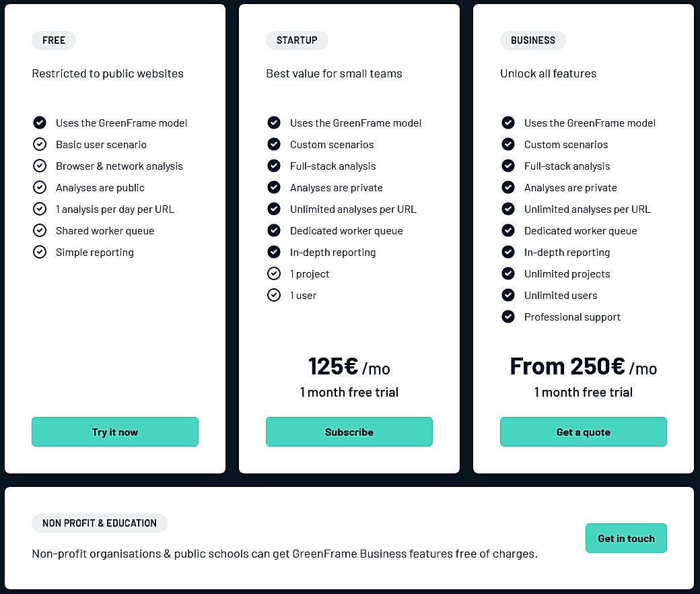
Task: Select the FREE plan badge
Action: [53, 40]
